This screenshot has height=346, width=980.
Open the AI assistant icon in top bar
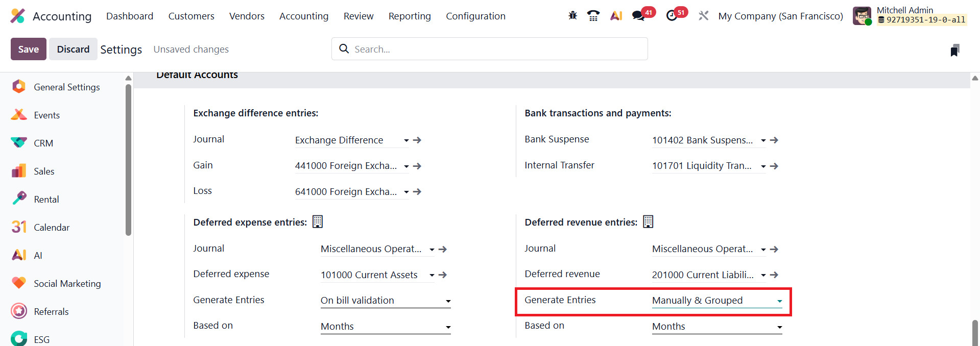(x=616, y=16)
